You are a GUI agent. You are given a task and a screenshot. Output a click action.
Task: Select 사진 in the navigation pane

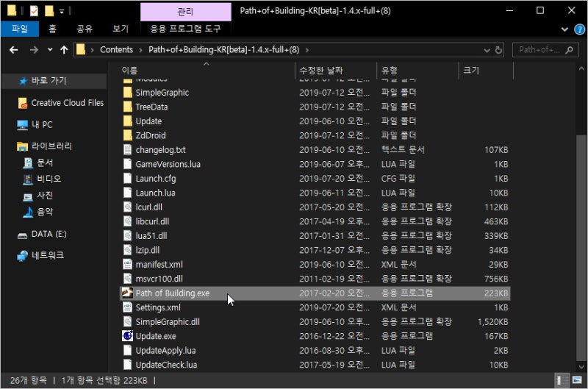[x=45, y=195]
